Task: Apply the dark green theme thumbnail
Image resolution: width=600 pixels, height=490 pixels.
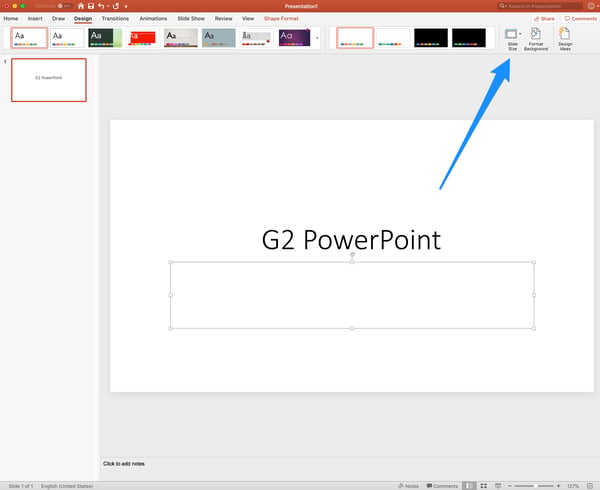Action: tap(105, 37)
